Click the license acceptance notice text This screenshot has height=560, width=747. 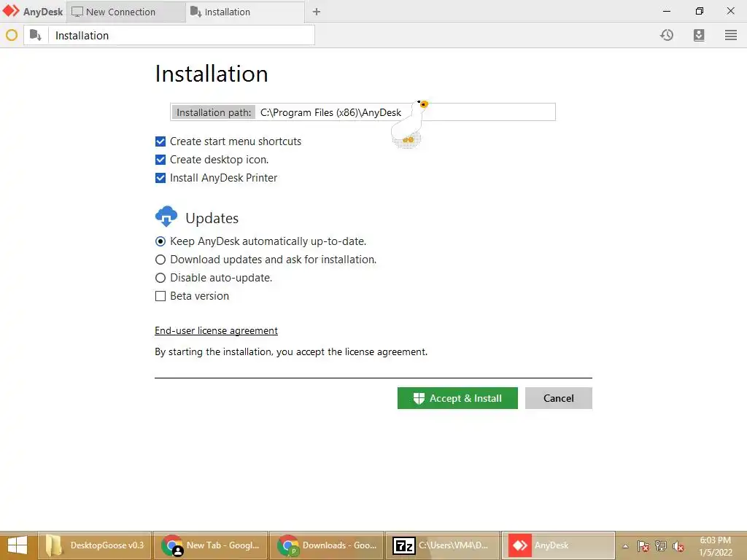pyautogui.click(x=291, y=352)
